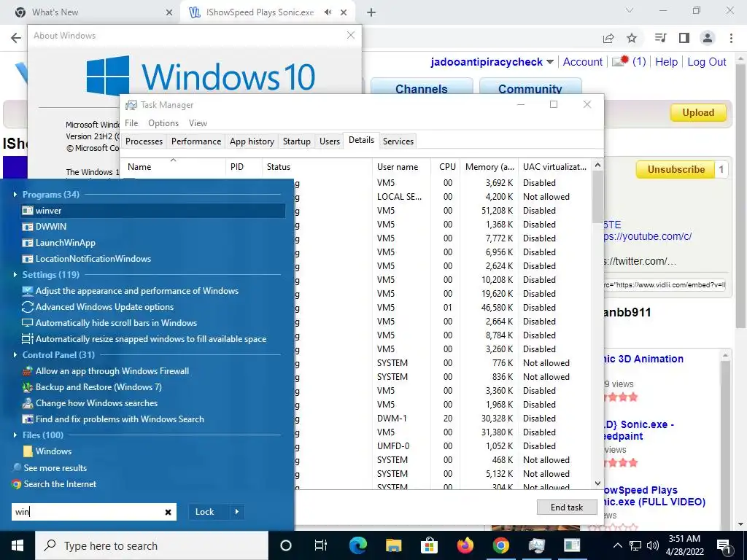Viewport: 747px width, 560px height.
Task: Clear the start menu search box
Action: (x=169, y=512)
